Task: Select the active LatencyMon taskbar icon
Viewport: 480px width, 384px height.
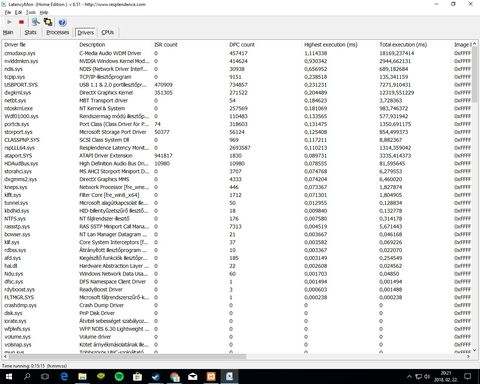Action: tap(229, 377)
